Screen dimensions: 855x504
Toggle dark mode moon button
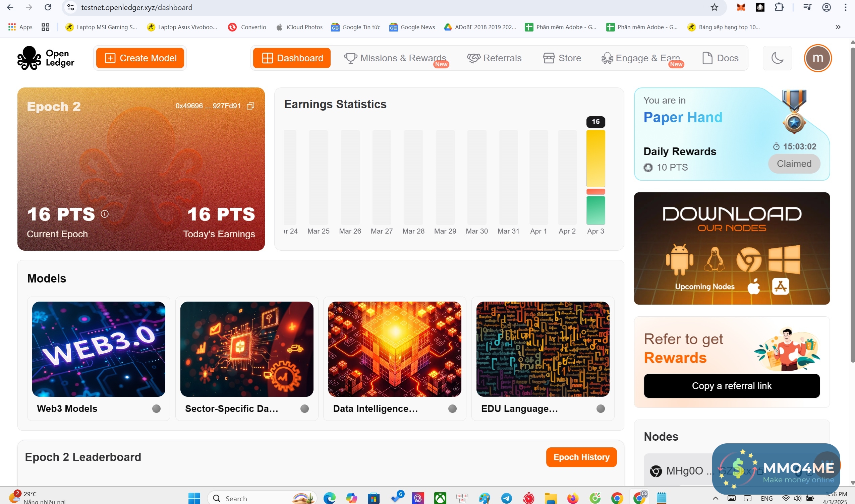(777, 58)
